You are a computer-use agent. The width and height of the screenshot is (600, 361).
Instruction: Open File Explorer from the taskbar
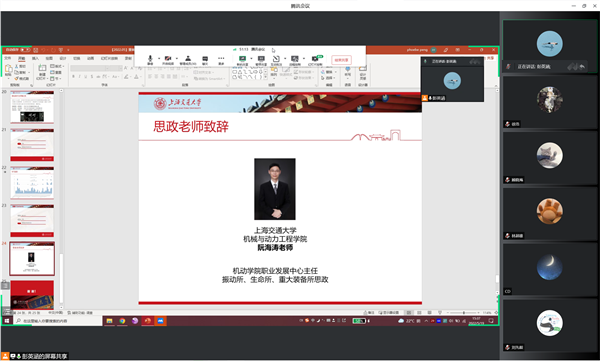(x=109, y=321)
